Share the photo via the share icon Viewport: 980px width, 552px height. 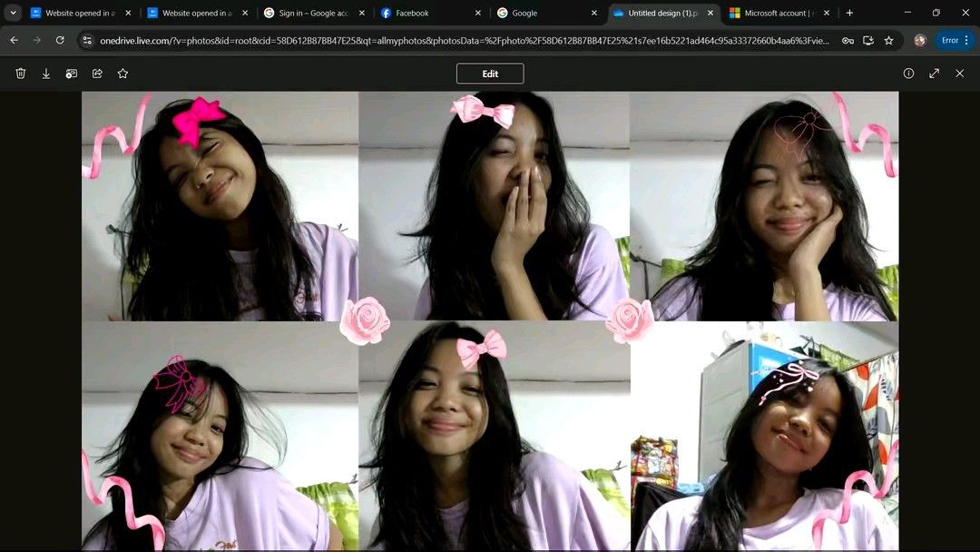point(97,74)
